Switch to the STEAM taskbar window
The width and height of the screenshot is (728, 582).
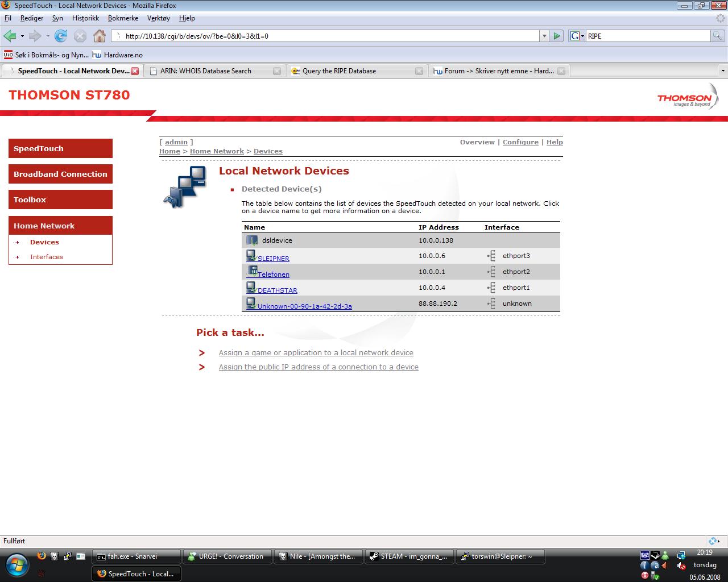(409, 556)
